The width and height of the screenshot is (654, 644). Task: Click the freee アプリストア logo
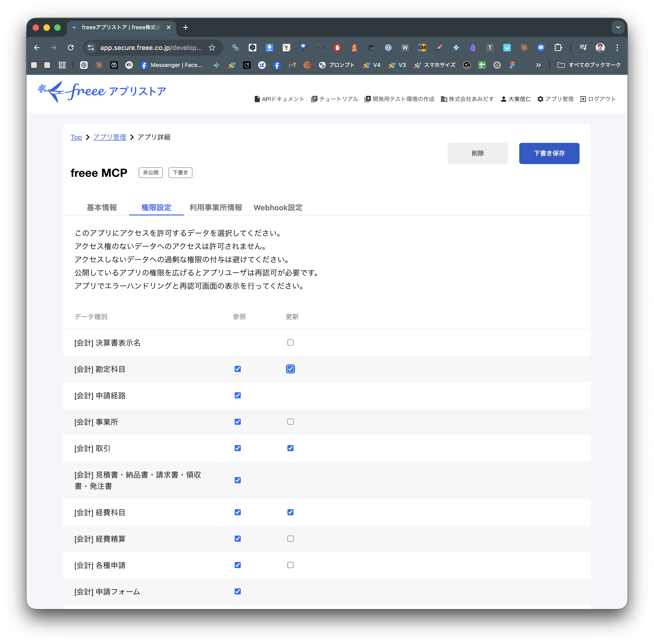[101, 91]
